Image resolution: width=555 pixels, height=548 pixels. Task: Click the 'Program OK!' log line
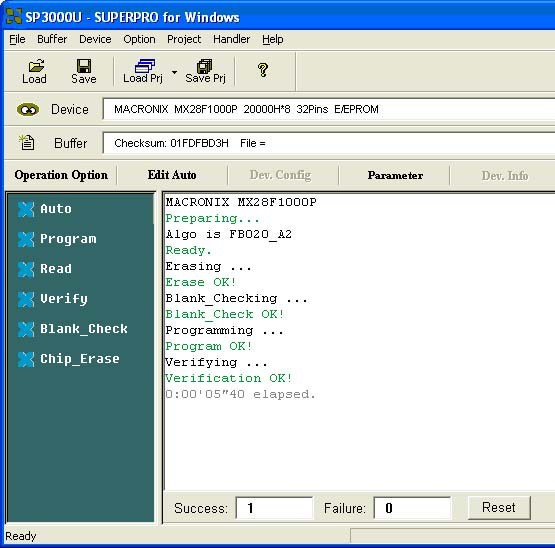pos(208,346)
